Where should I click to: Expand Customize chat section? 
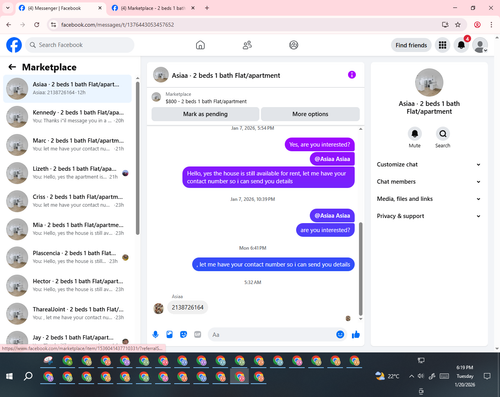click(x=429, y=164)
